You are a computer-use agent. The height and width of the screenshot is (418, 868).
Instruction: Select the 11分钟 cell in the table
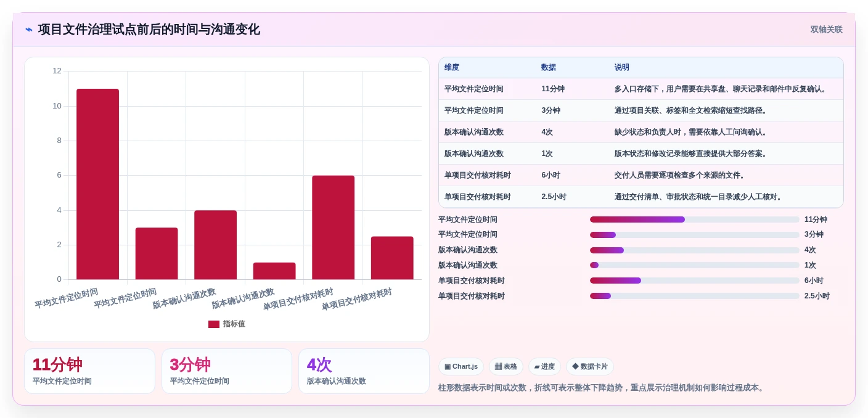[x=553, y=89]
